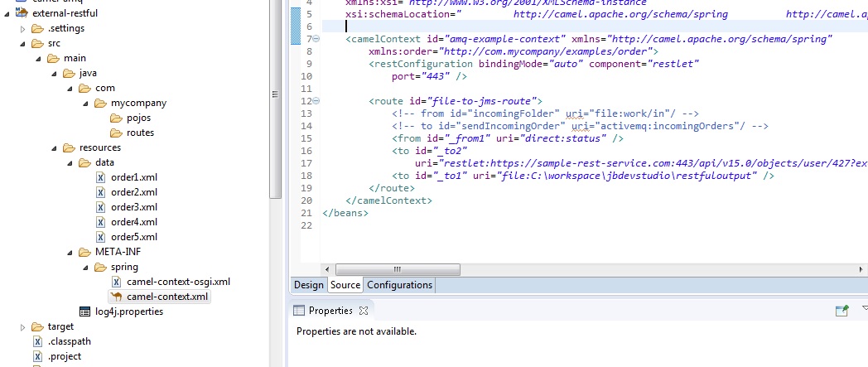Image resolution: width=868 pixels, height=367 pixels.
Task: Collapse the main folder
Action: [x=39, y=58]
